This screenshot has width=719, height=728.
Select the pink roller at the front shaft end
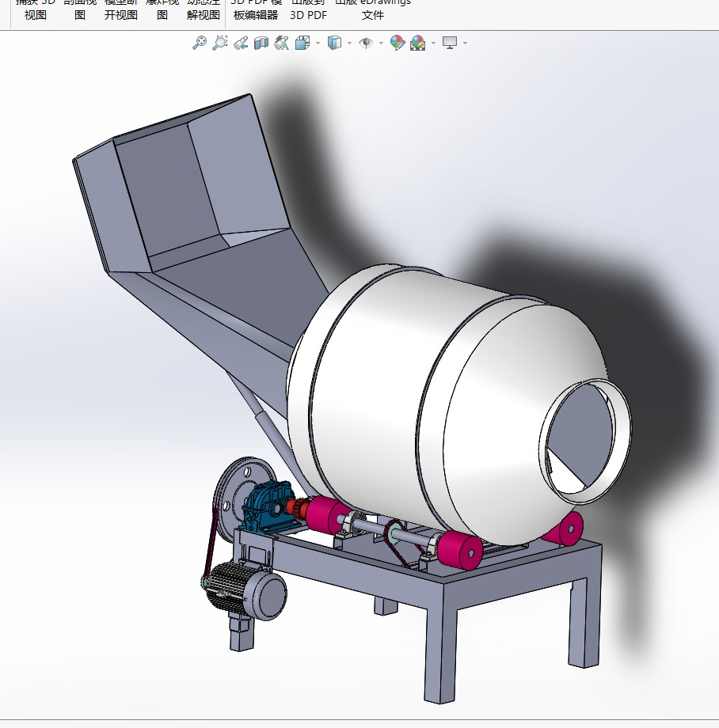click(x=460, y=551)
